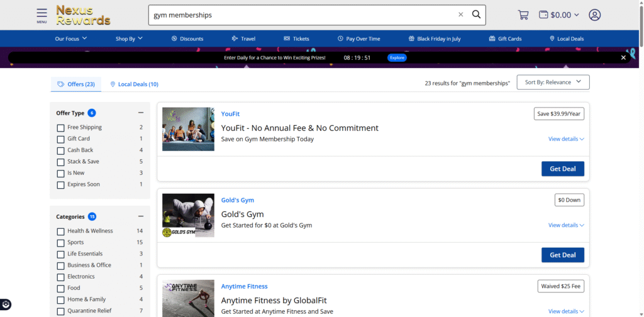Image resolution: width=644 pixels, height=317 pixels.
Task: Check the Health & Wellness category
Action: click(x=60, y=231)
